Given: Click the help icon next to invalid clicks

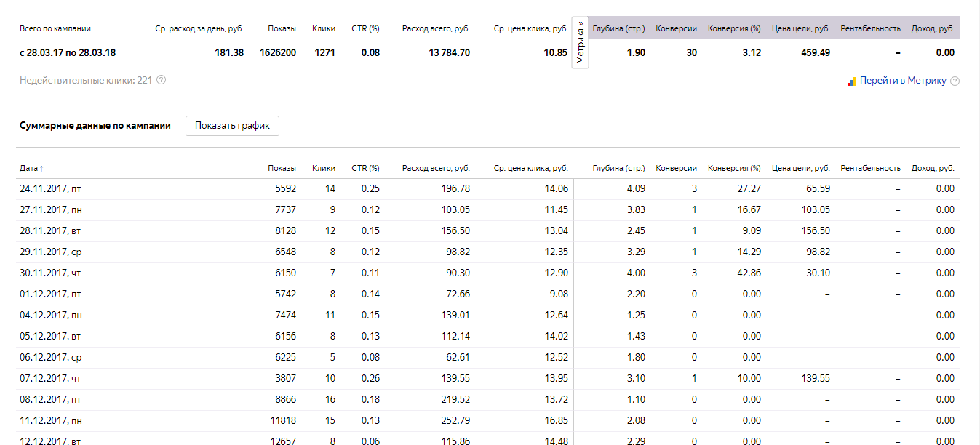Looking at the screenshot, I should [161, 80].
